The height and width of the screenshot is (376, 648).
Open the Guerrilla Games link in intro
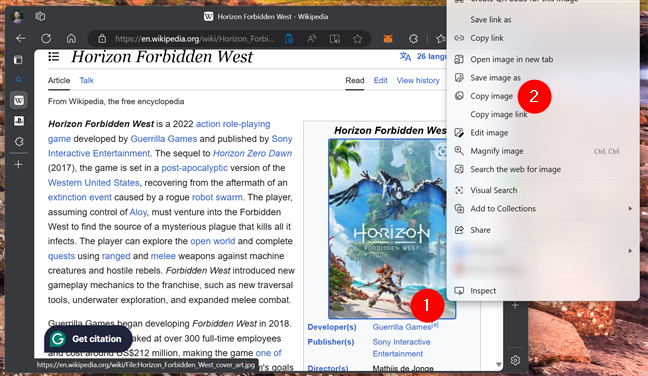pos(164,139)
